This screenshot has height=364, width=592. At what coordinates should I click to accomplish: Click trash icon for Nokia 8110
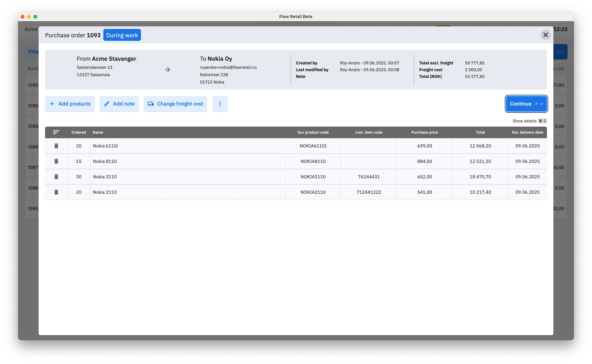56,161
